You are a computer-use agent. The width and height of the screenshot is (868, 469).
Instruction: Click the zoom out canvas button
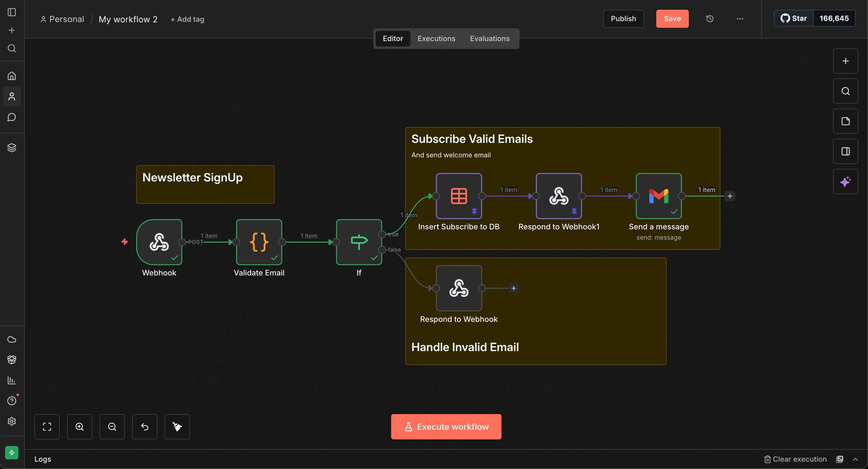pyautogui.click(x=112, y=427)
